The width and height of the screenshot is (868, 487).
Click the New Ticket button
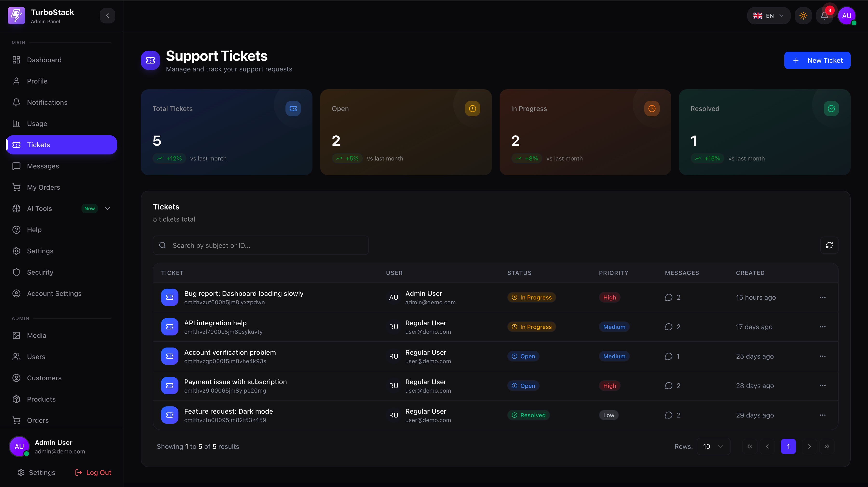pyautogui.click(x=817, y=60)
